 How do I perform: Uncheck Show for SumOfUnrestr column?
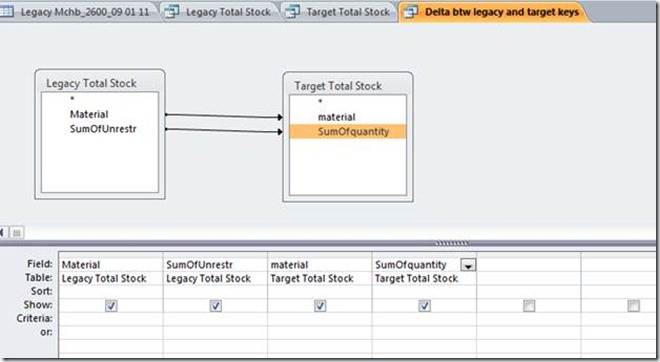coord(216,306)
